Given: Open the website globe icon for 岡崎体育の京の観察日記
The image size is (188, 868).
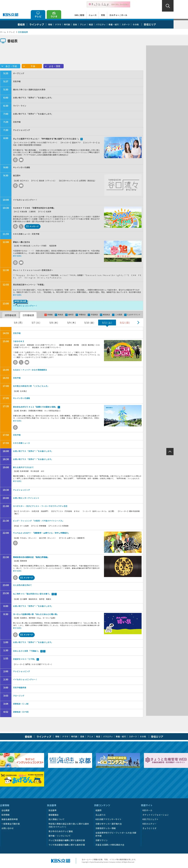Looking at the screenshot, I should (15, 578).
